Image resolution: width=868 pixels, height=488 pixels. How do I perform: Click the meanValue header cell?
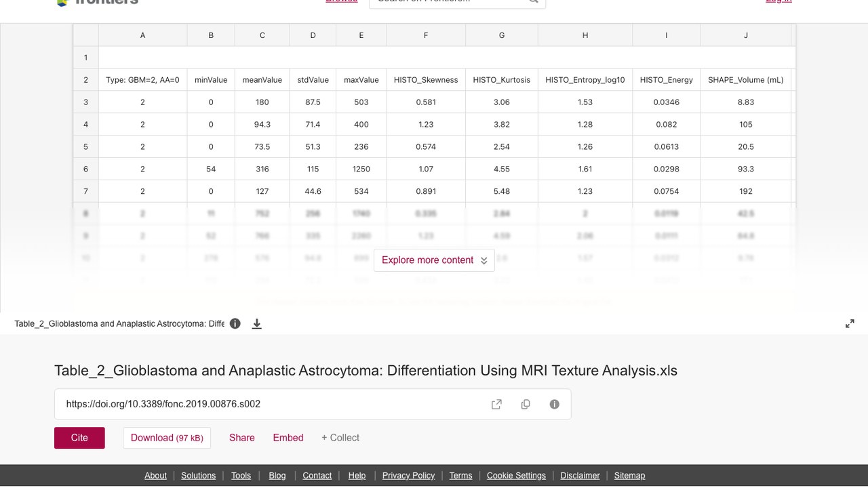[262, 80]
